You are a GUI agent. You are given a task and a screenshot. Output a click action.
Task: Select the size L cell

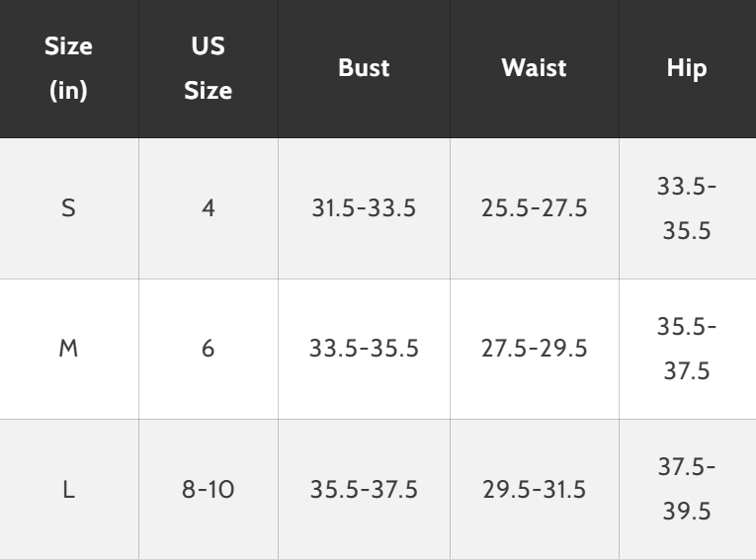tap(68, 489)
